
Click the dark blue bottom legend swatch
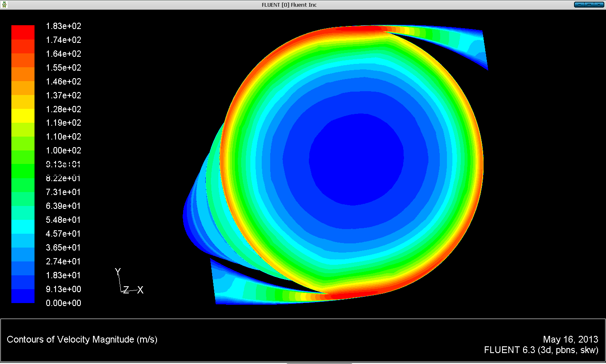23,296
